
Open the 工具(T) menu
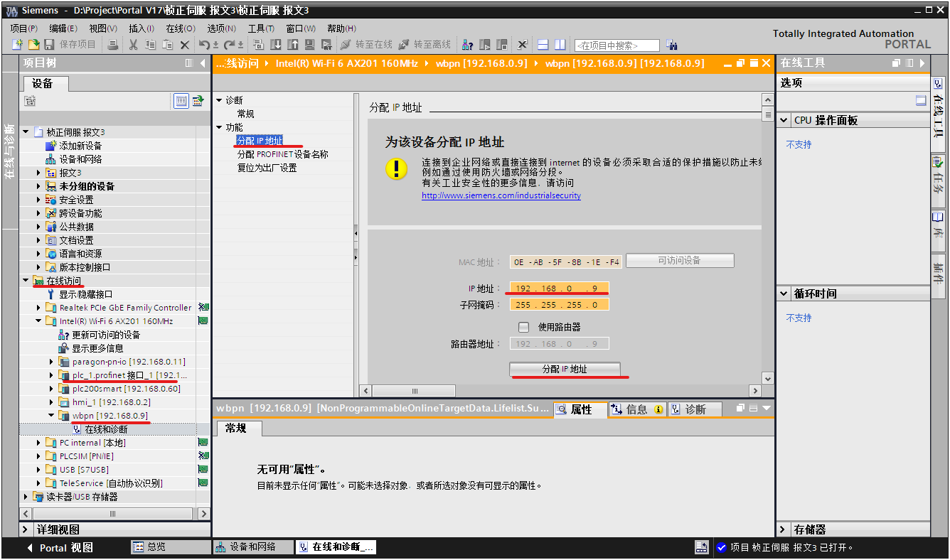(x=261, y=28)
